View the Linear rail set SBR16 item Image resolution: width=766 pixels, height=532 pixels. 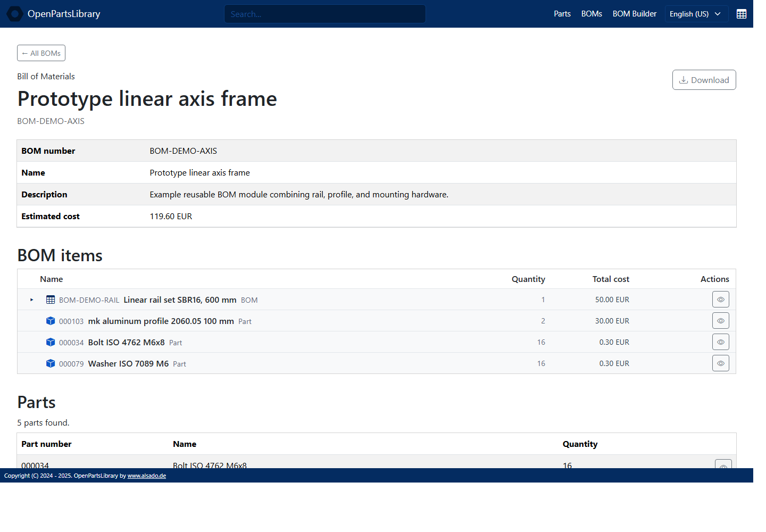pyautogui.click(x=720, y=300)
